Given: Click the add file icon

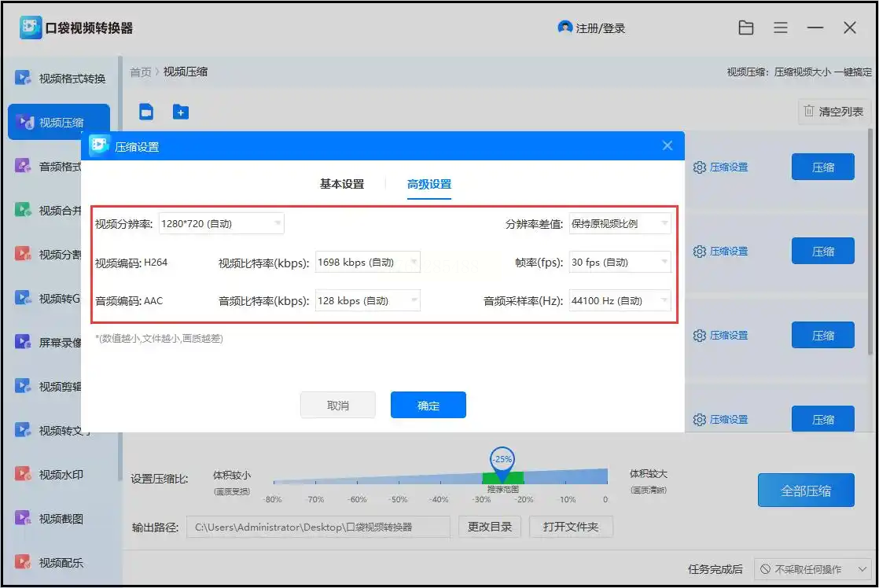Looking at the screenshot, I should (146, 112).
